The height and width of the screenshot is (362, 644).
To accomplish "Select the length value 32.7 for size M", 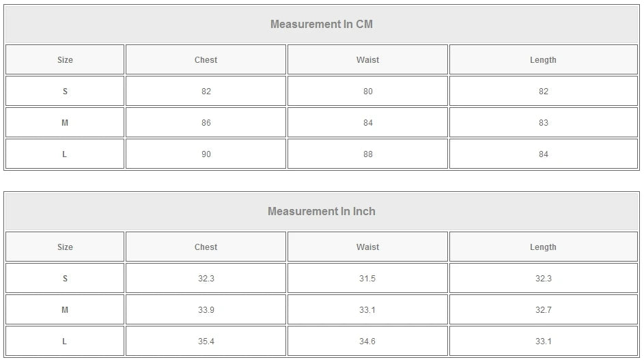I will [543, 310].
